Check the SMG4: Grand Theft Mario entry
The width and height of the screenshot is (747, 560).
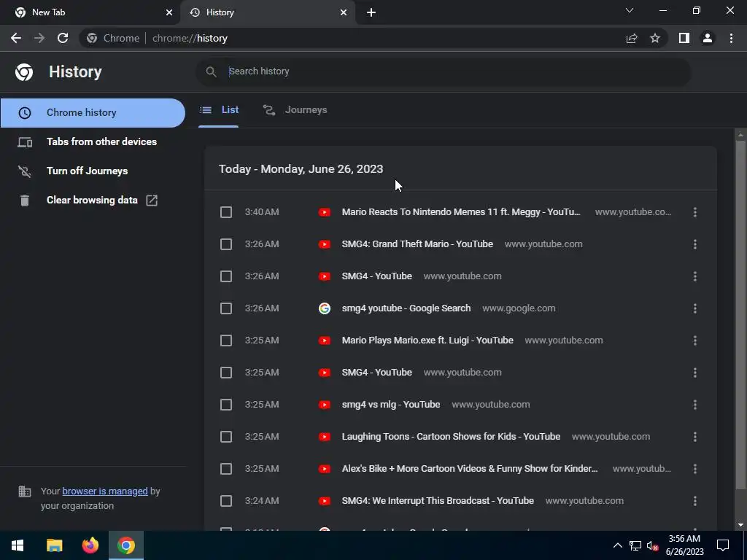click(226, 244)
